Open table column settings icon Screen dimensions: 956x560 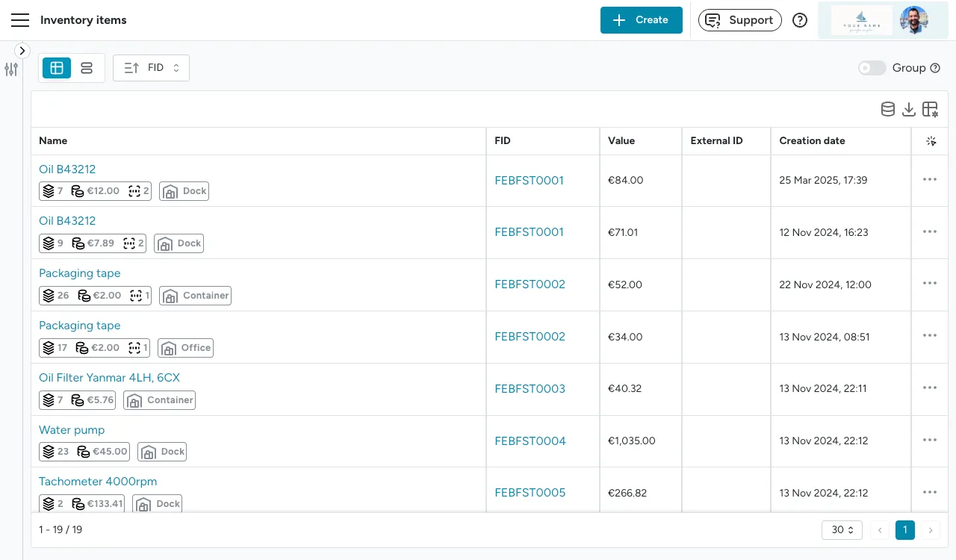(930, 110)
